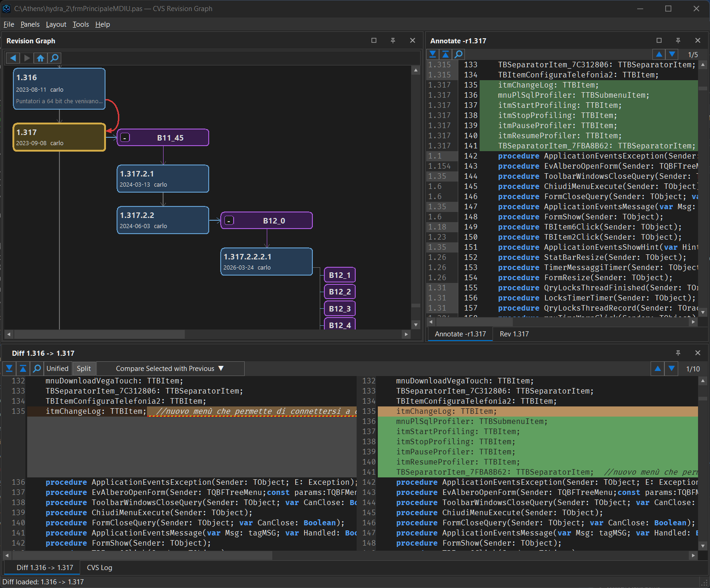This screenshot has height=588, width=710.
Task: Open the Compare Selected with Previous dropdown
Action: [x=170, y=369]
